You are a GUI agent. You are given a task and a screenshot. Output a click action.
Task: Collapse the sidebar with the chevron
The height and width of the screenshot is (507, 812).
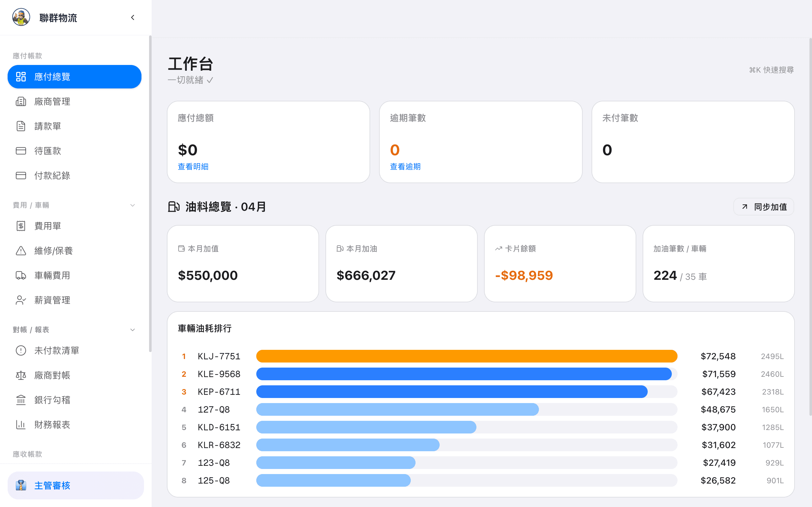(x=132, y=17)
